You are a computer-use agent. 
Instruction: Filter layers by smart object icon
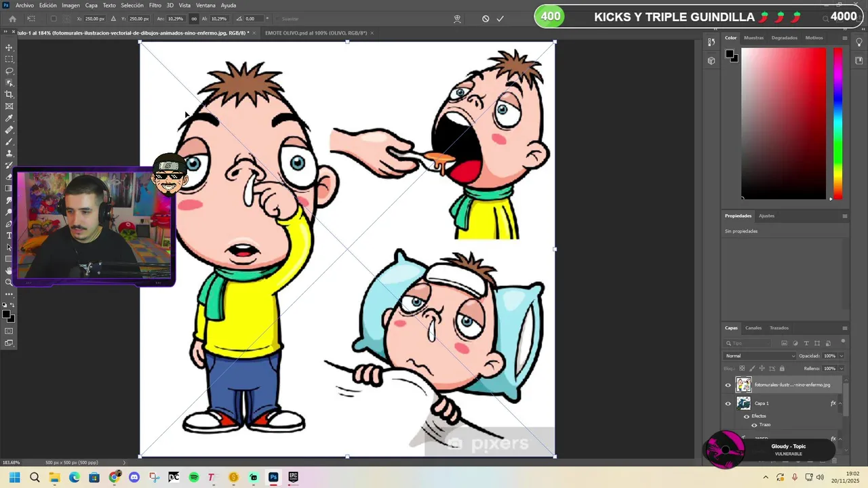coord(828,343)
